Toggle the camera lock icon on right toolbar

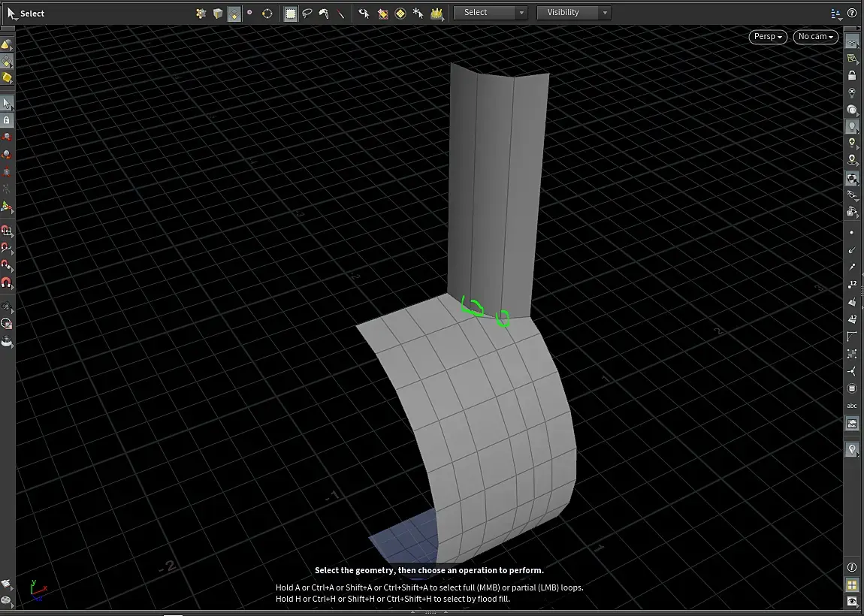point(852,76)
